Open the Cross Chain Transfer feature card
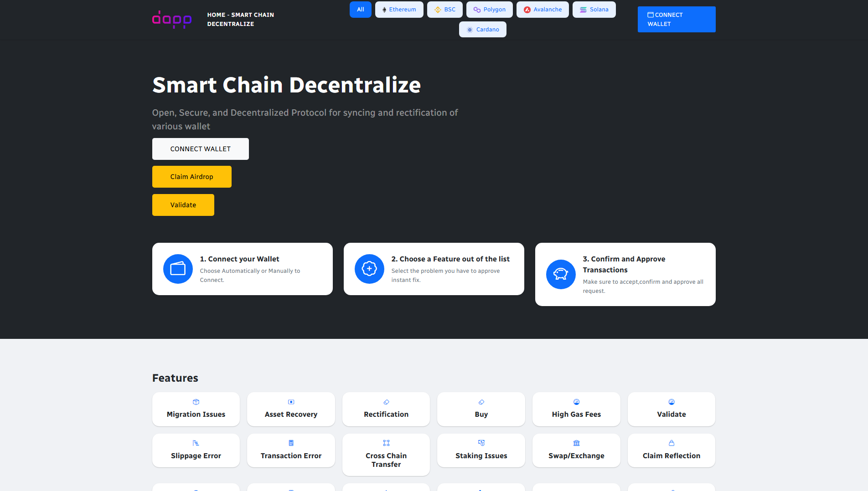The height and width of the screenshot is (491, 868). coord(386,455)
